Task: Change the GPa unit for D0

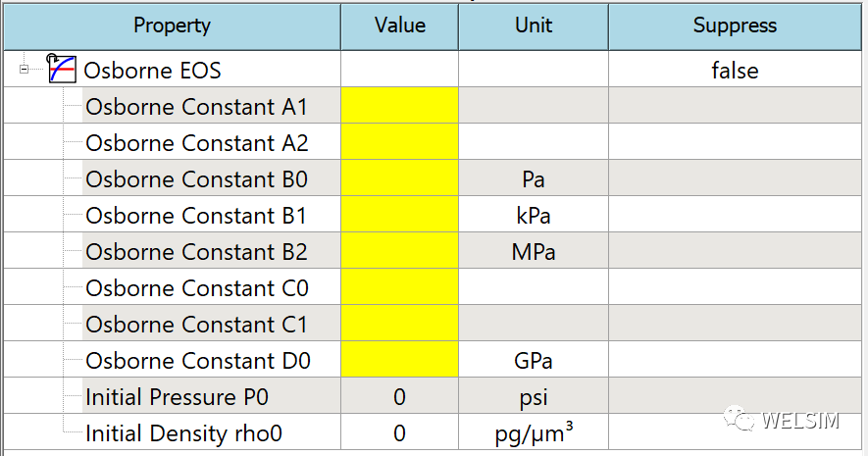Action: pyautogui.click(x=534, y=360)
